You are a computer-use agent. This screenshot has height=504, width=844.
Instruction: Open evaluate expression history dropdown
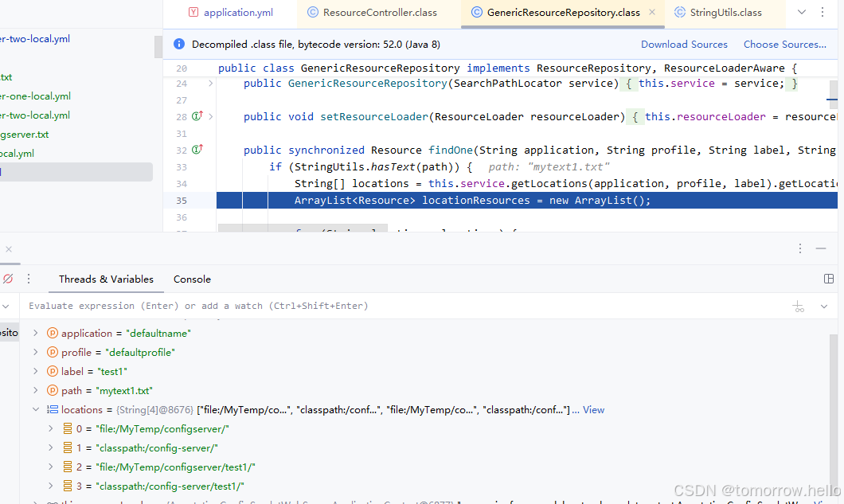[x=823, y=307]
